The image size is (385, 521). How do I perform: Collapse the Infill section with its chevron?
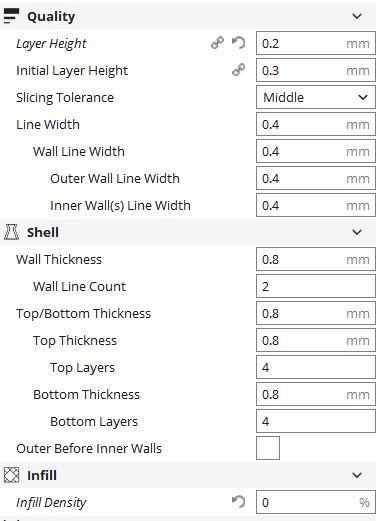[357, 475]
